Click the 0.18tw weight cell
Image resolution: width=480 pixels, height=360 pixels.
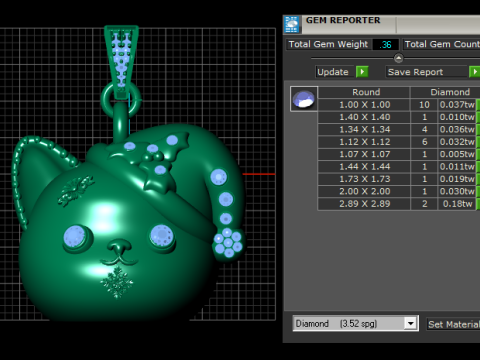pyautogui.click(x=457, y=204)
